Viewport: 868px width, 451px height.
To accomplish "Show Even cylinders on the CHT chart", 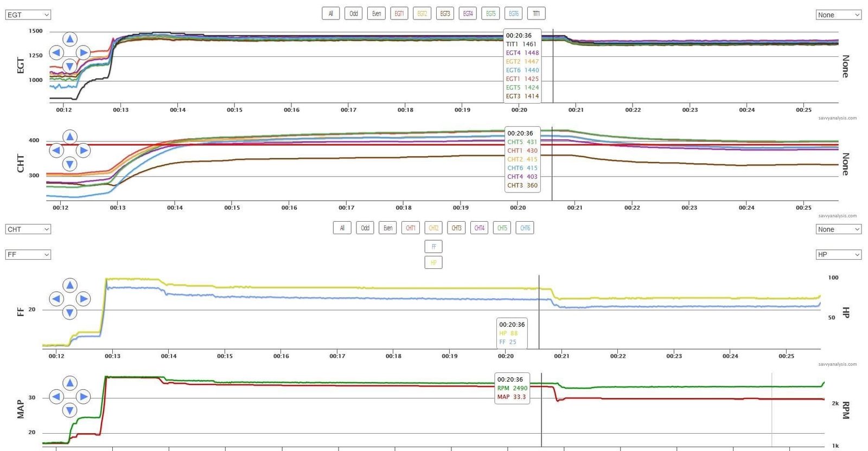I will pyautogui.click(x=388, y=228).
